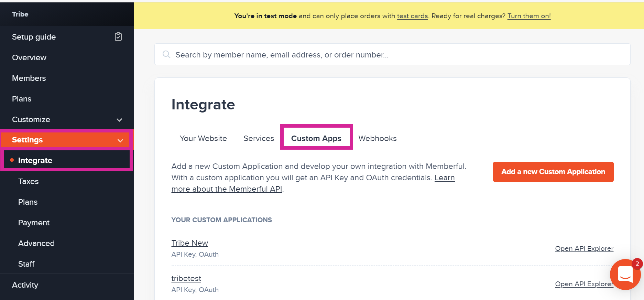Screen dimensions: 644x300
Task: Open the tribetest application link
Action: [186, 278]
